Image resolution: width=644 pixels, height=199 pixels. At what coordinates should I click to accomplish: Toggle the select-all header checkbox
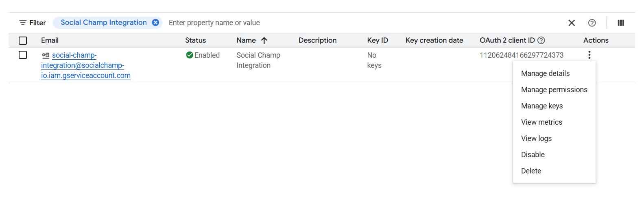(23, 41)
